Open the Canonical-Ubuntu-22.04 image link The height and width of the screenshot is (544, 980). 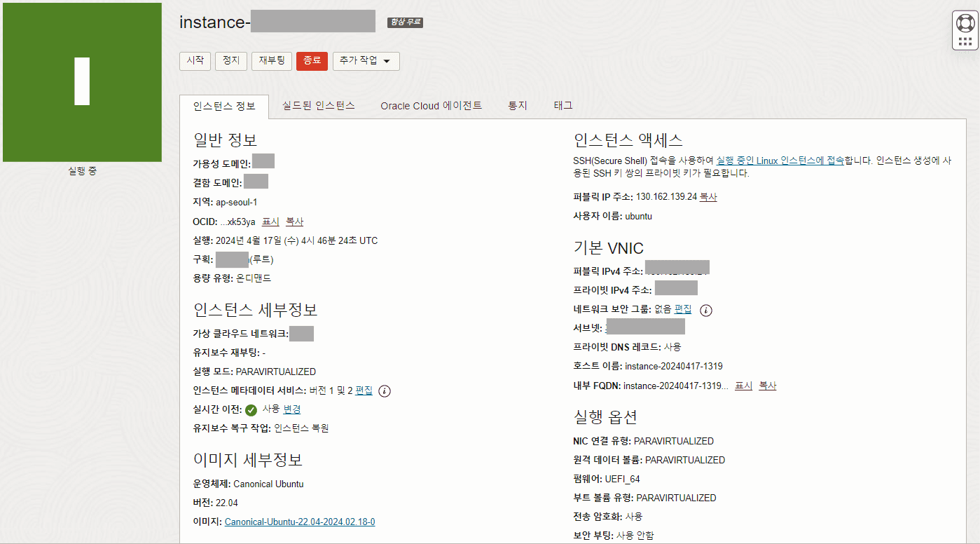300,522
